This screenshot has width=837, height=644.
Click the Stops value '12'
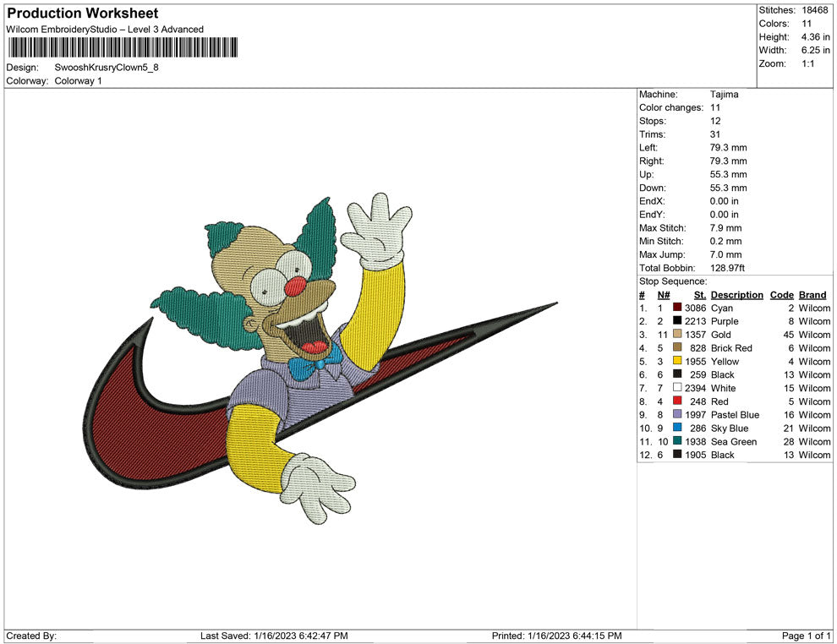click(x=714, y=121)
